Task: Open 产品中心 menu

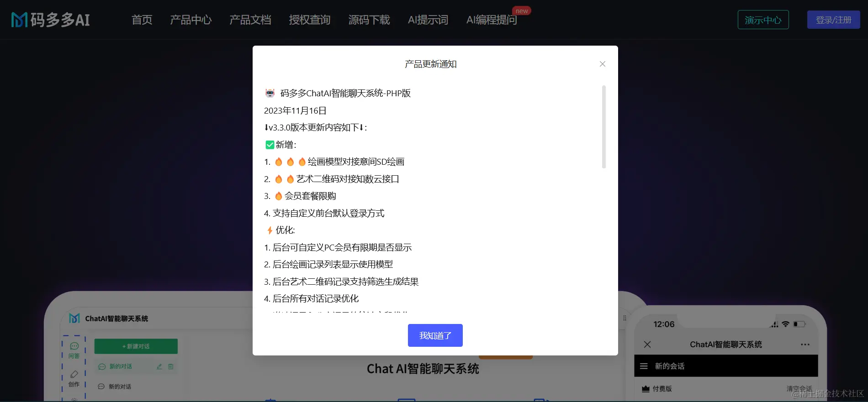Action: (x=191, y=20)
